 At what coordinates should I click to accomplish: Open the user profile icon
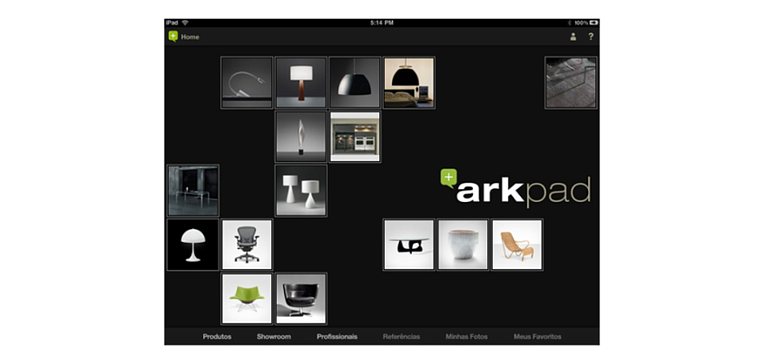[x=573, y=37]
